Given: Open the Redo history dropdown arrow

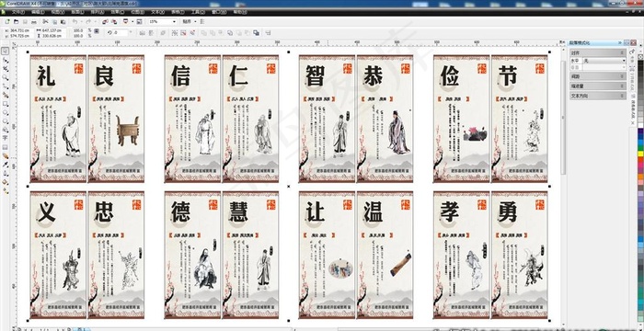Looking at the screenshot, I should (96, 21).
